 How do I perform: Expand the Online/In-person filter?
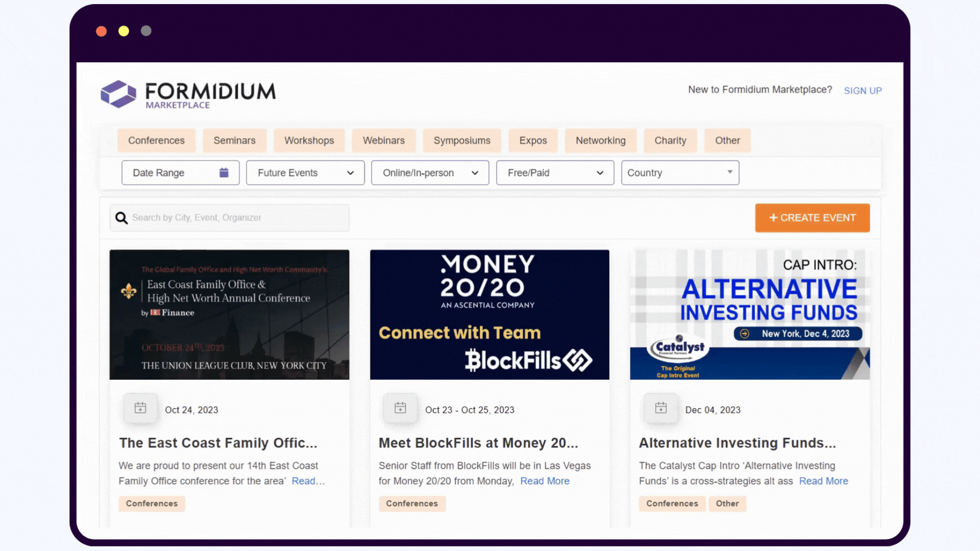tap(429, 173)
